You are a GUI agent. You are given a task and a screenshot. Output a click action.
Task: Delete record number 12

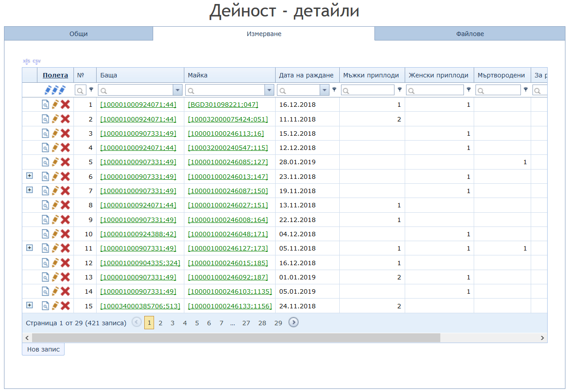click(x=65, y=263)
